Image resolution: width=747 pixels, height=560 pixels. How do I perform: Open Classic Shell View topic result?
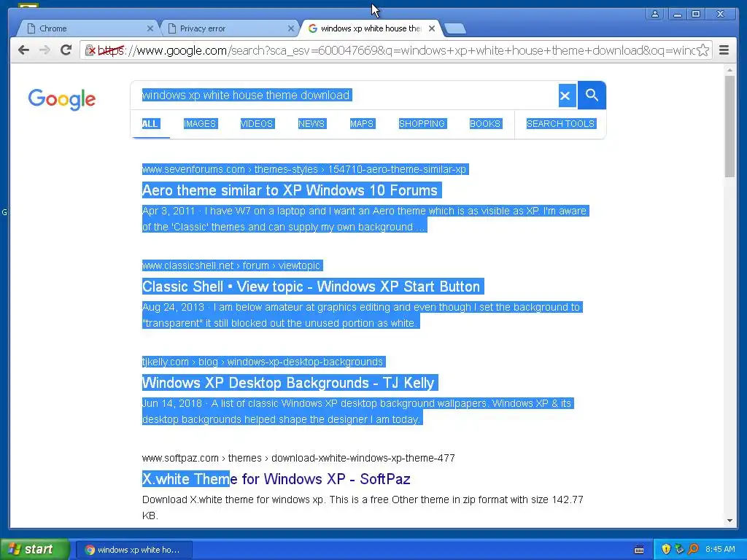coord(312,287)
